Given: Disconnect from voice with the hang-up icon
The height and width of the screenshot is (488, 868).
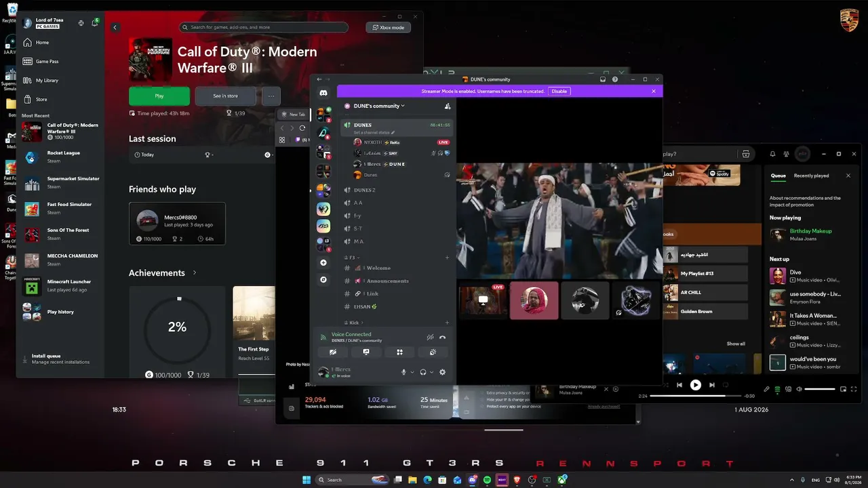Looking at the screenshot, I should (x=442, y=337).
